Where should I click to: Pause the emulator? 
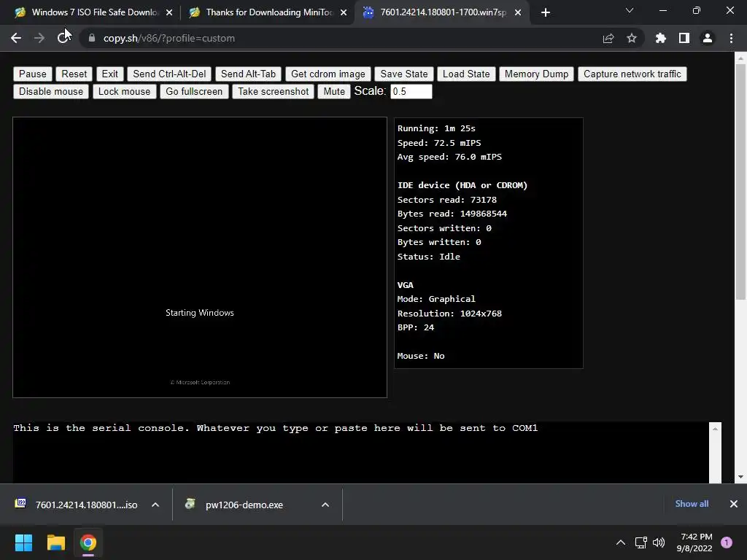32,74
